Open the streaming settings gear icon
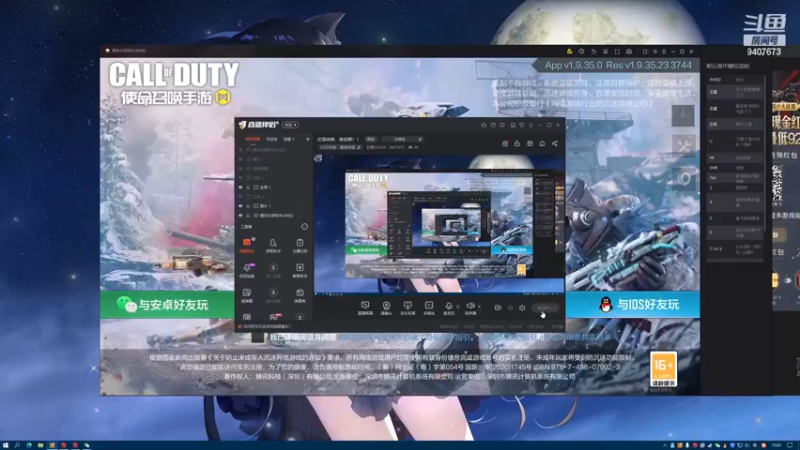The width and height of the screenshot is (800, 450). (x=522, y=308)
